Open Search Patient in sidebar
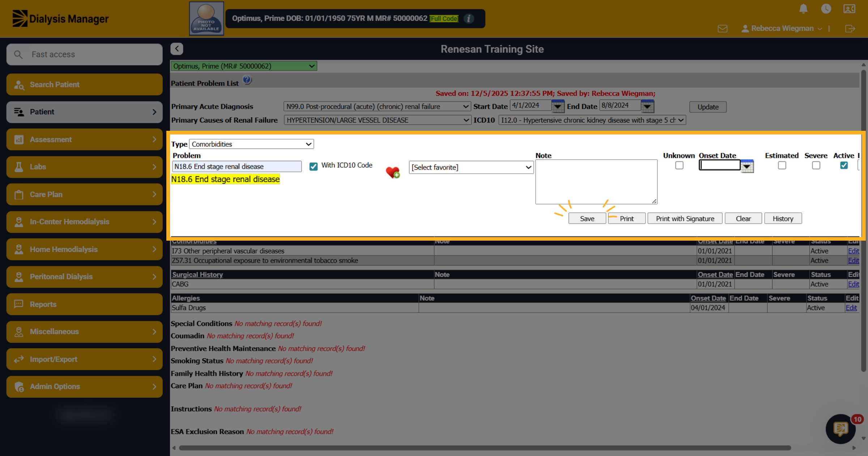The height and width of the screenshot is (456, 868). pos(84,85)
